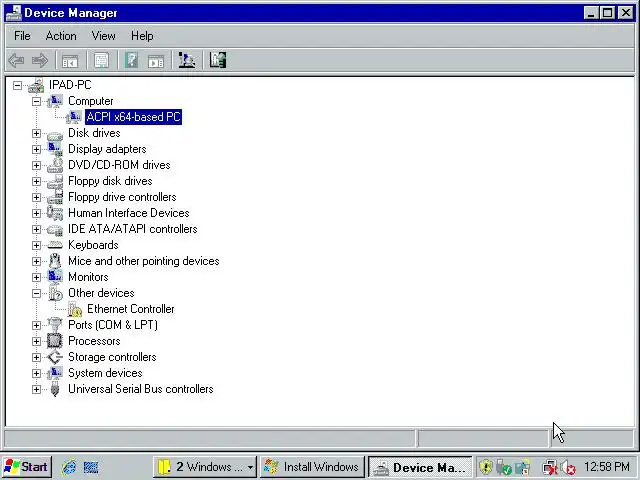Click the Storage controllers icon
Image resolution: width=640 pixels, height=480 pixels.
tap(55, 357)
